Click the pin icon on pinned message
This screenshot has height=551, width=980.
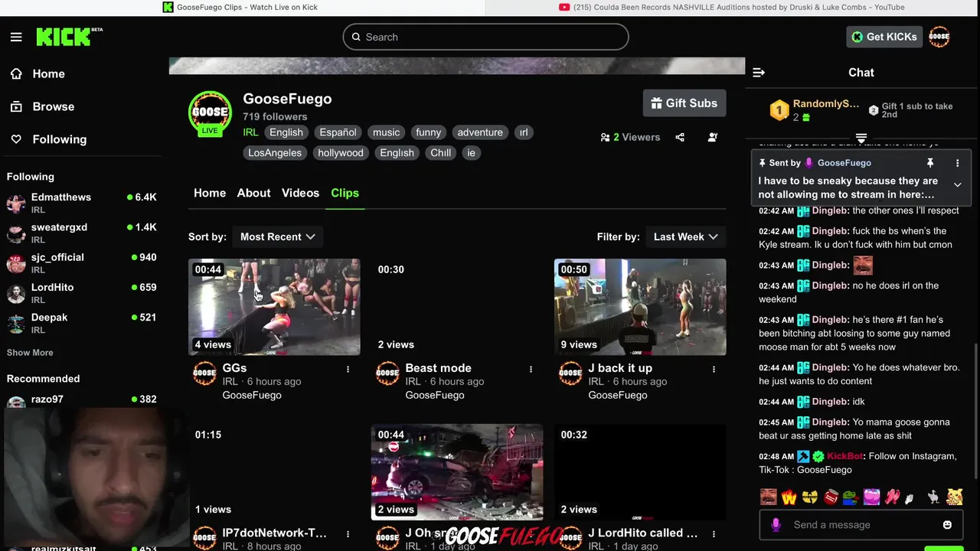pyautogui.click(x=930, y=163)
